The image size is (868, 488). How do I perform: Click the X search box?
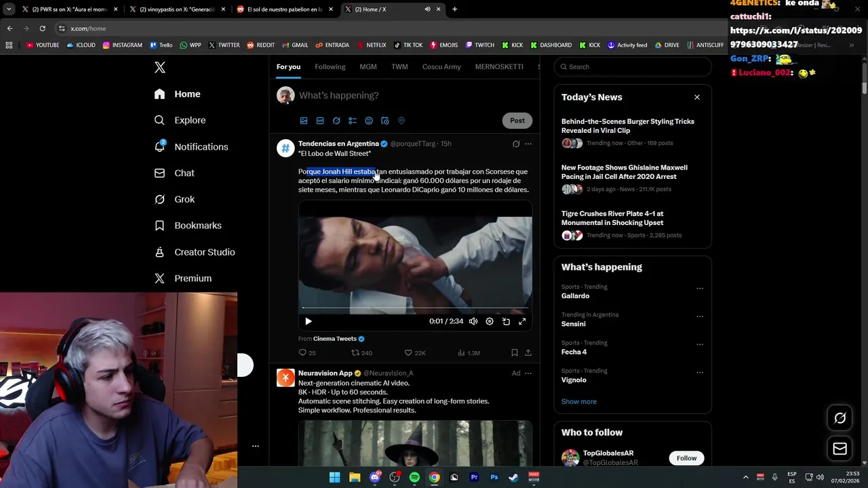click(x=633, y=66)
